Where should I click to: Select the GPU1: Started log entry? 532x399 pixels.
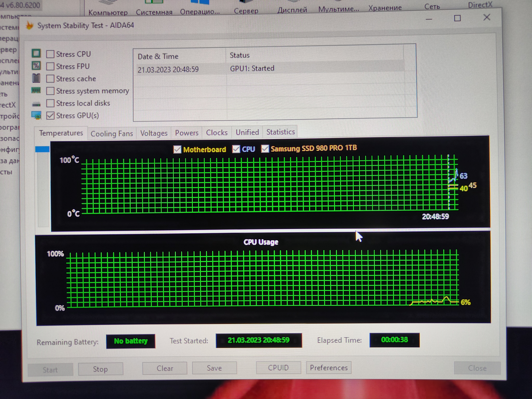pyautogui.click(x=252, y=69)
